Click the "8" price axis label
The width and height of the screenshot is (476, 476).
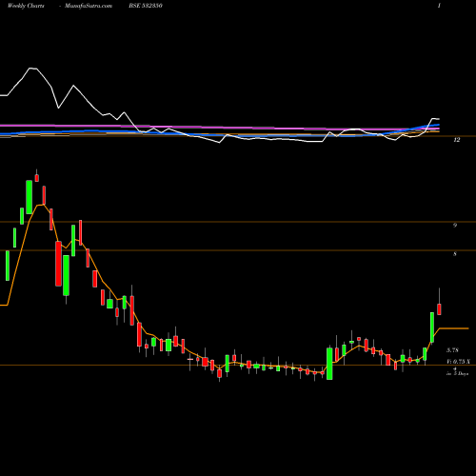point(455,254)
